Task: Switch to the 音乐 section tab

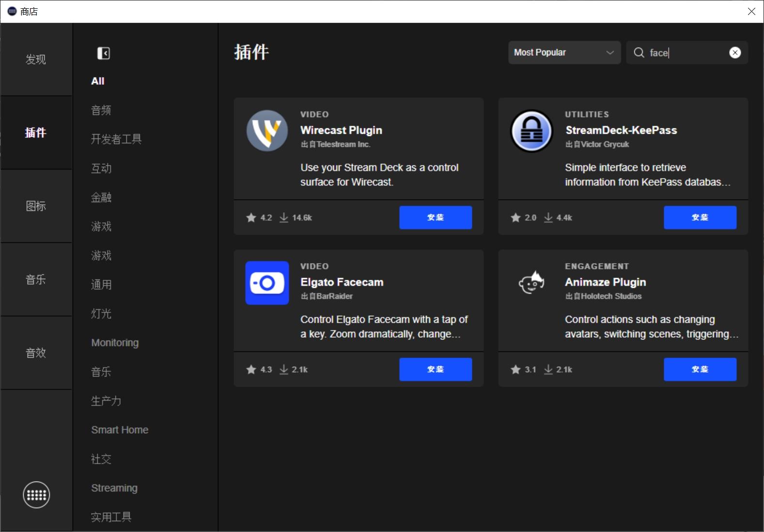Action: [36, 280]
